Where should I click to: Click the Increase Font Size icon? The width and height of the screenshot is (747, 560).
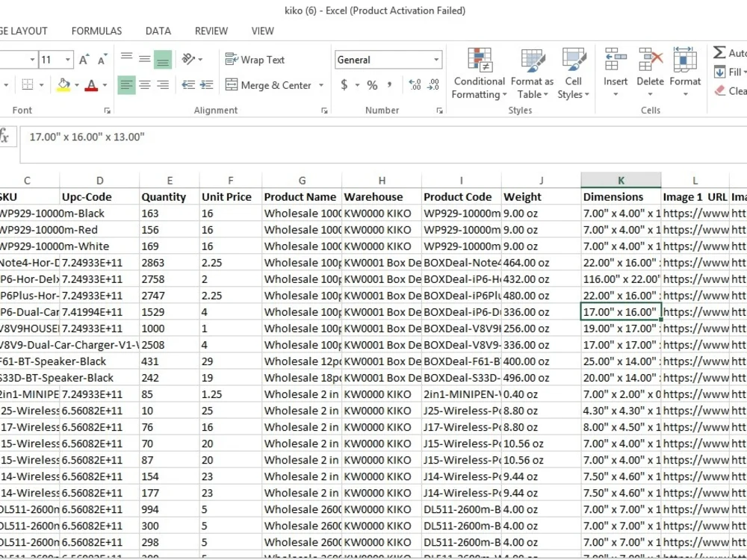84,60
